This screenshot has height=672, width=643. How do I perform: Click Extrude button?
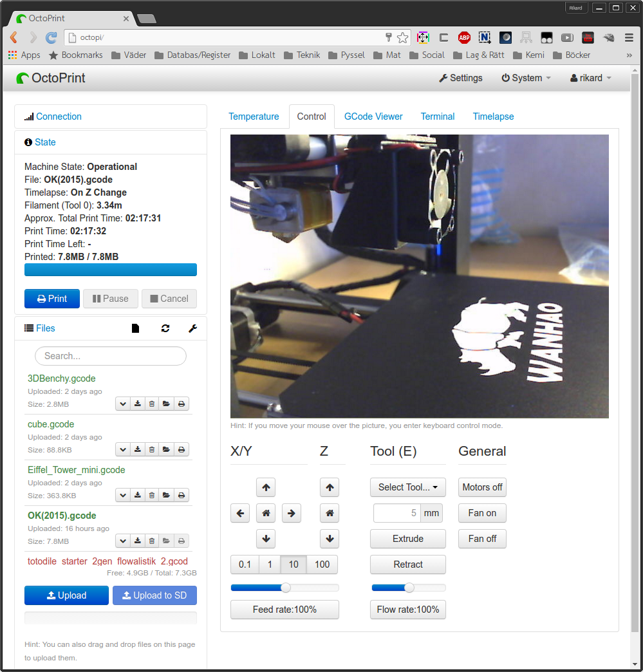tap(407, 539)
